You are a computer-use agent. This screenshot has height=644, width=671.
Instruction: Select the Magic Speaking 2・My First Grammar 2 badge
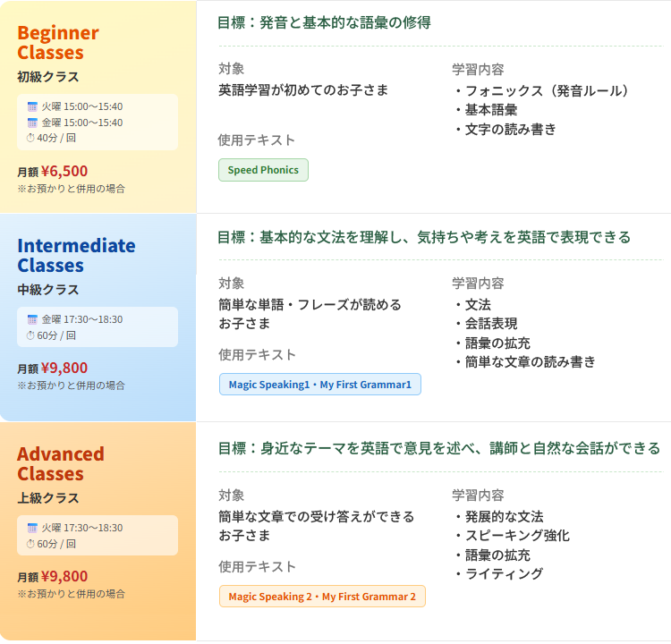(x=322, y=597)
